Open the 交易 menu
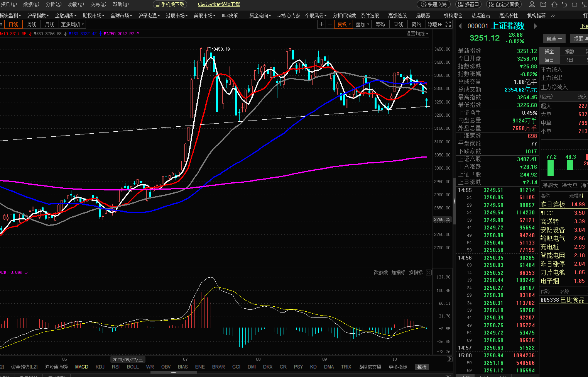The width and height of the screenshot is (588, 377). point(98,4)
